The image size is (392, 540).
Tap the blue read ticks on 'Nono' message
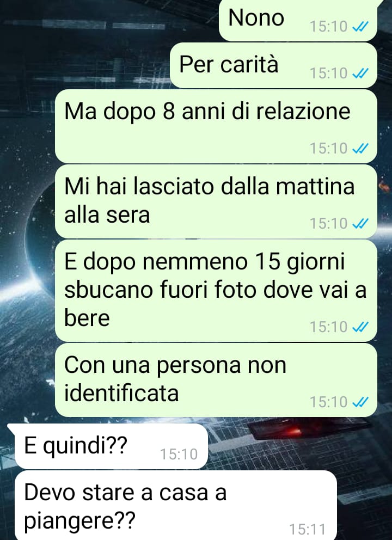[360, 27]
